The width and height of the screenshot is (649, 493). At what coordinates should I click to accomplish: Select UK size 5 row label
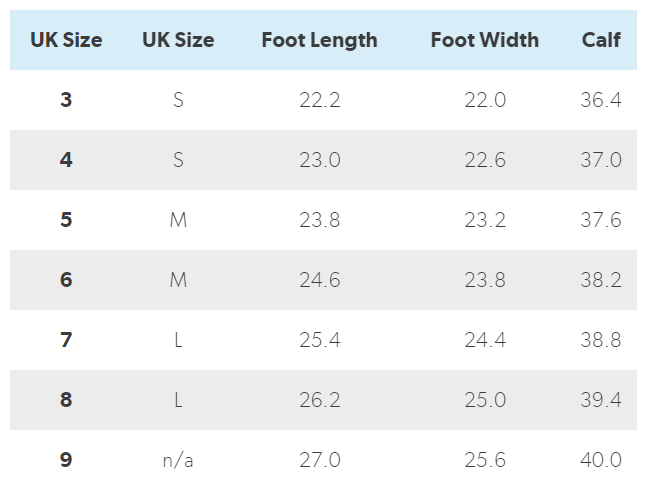click(66, 220)
